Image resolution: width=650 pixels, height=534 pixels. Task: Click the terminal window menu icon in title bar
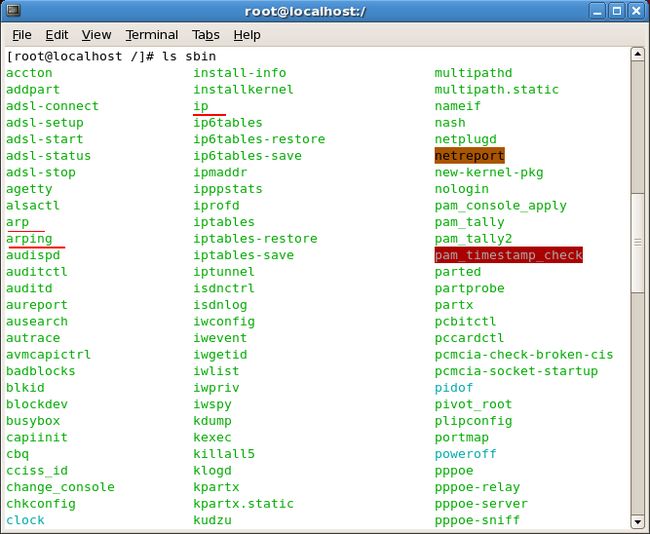click(x=13, y=10)
